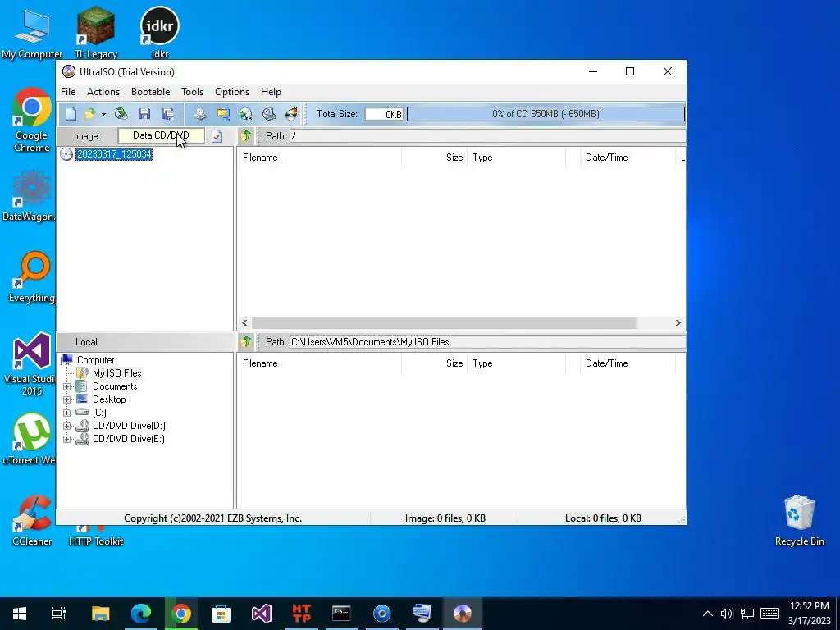
Task: Click the Make CD/DVD Image icon
Action: tap(200, 113)
